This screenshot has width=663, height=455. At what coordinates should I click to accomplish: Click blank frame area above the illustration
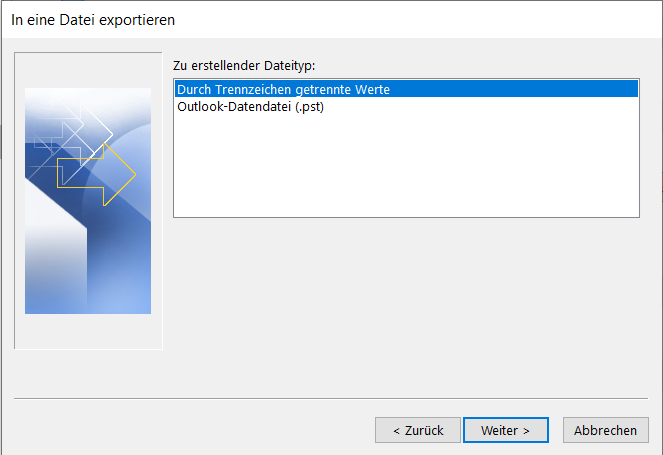pos(88,71)
